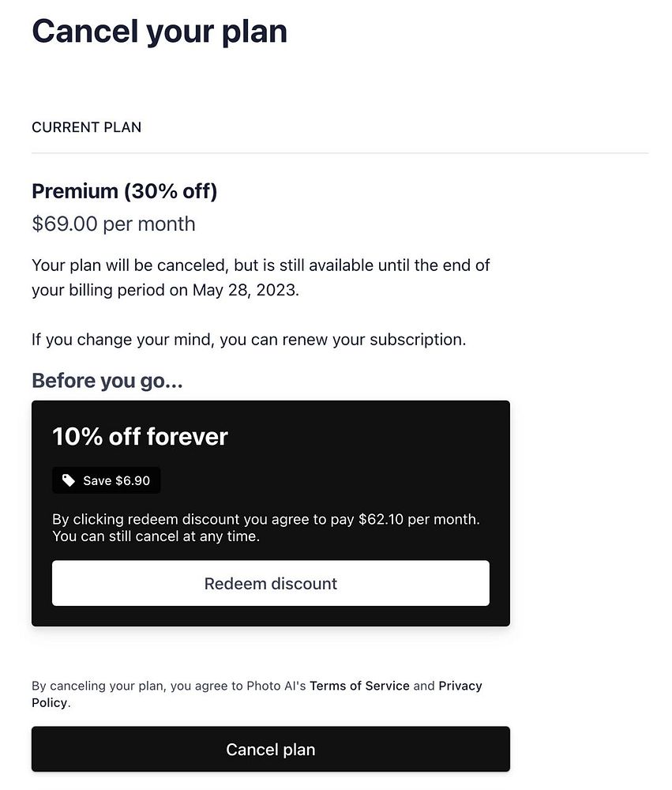
Task: Click the Save $6.90 badge text
Action: (x=116, y=480)
